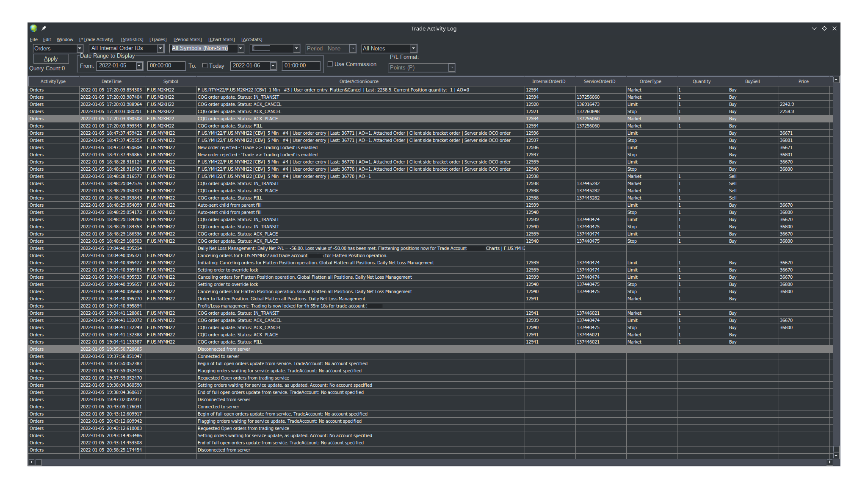Viewport: 868px width, 499px height.
Task: Click vertical scrollbar up arrow
Action: (x=836, y=80)
